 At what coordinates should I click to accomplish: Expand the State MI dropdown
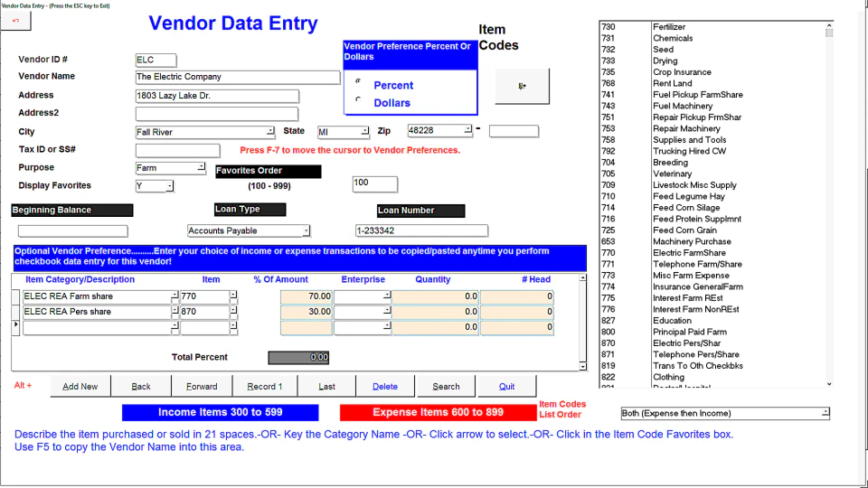(364, 132)
